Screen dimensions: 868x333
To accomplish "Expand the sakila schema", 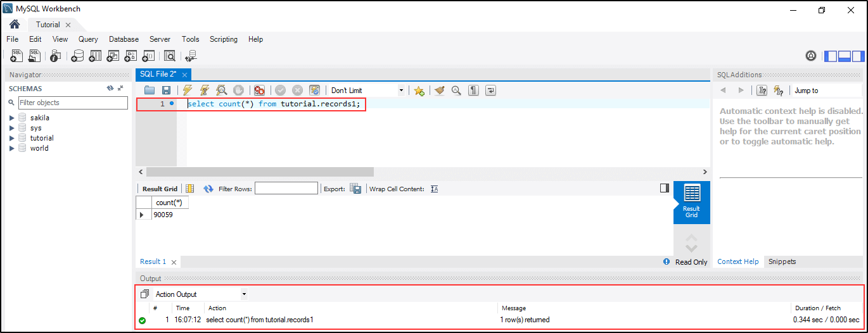I will (x=12, y=118).
